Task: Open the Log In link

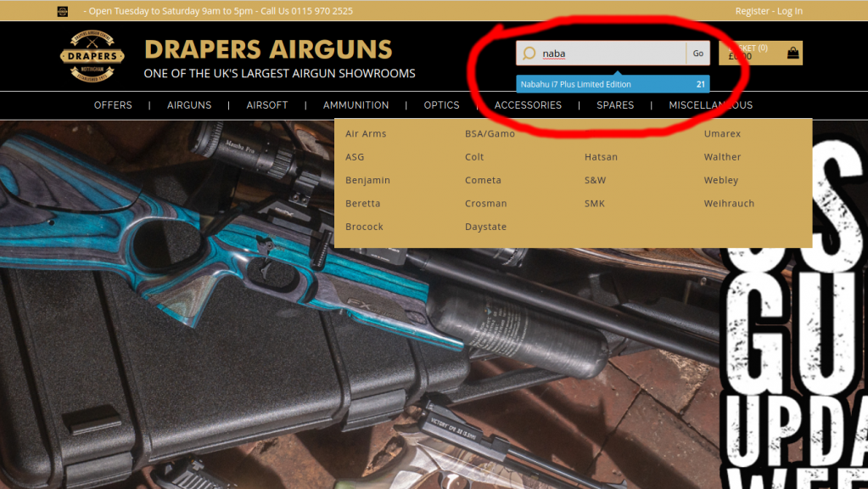Action: click(x=789, y=11)
